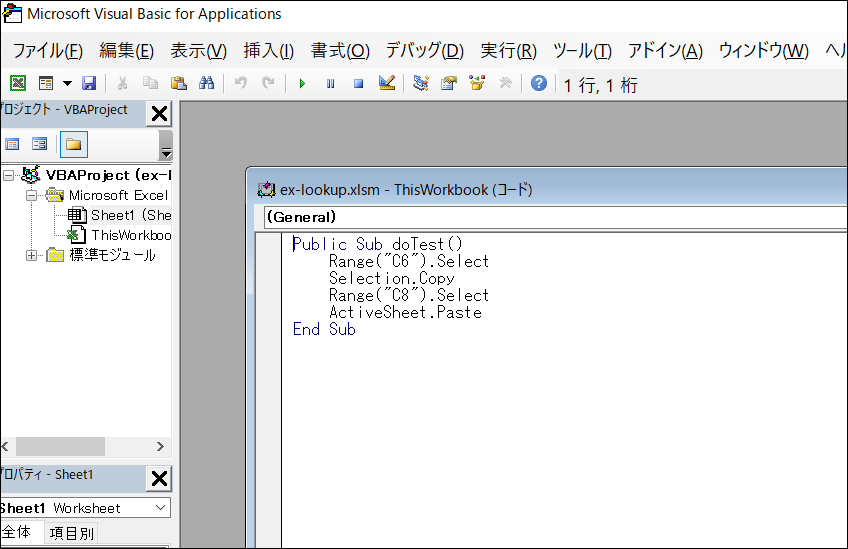Open Find with the binoculars icon
The image size is (848, 549).
pos(207,83)
